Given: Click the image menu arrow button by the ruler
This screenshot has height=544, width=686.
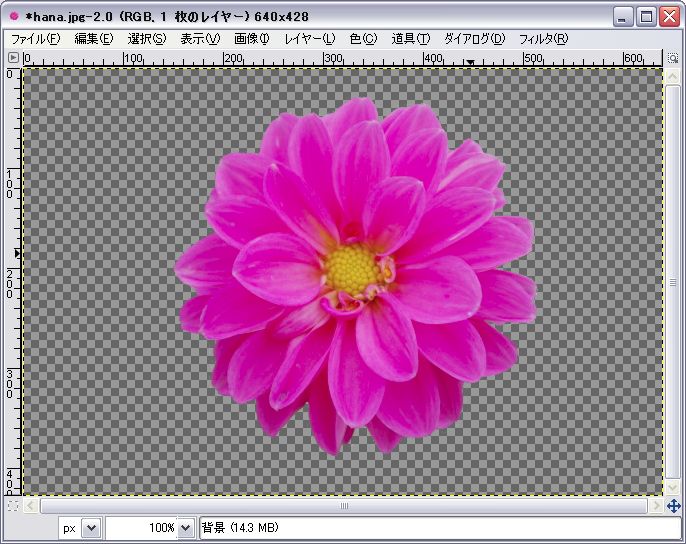Looking at the screenshot, I should click(x=13, y=57).
